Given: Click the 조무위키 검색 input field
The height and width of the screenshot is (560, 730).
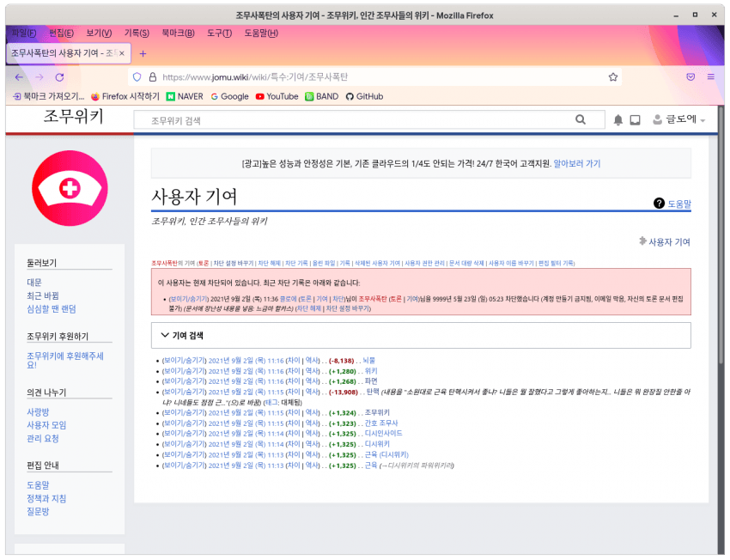Looking at the screenshot, I should (x=352, y=120).
